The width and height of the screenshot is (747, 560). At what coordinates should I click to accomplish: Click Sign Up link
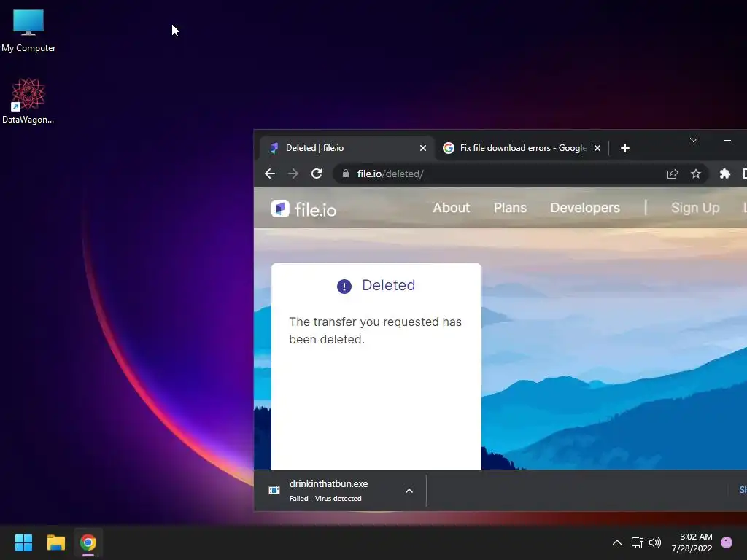point(695,208)
